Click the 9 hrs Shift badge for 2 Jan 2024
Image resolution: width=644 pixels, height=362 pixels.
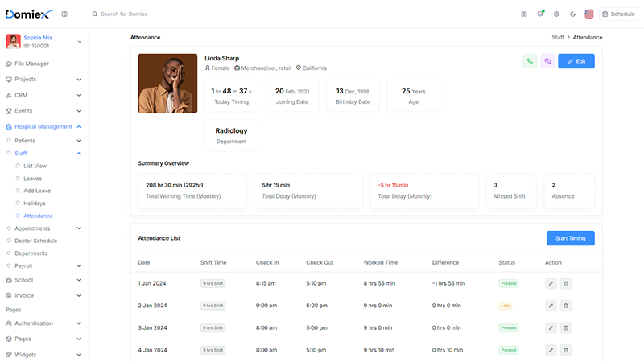click(213, 306)
